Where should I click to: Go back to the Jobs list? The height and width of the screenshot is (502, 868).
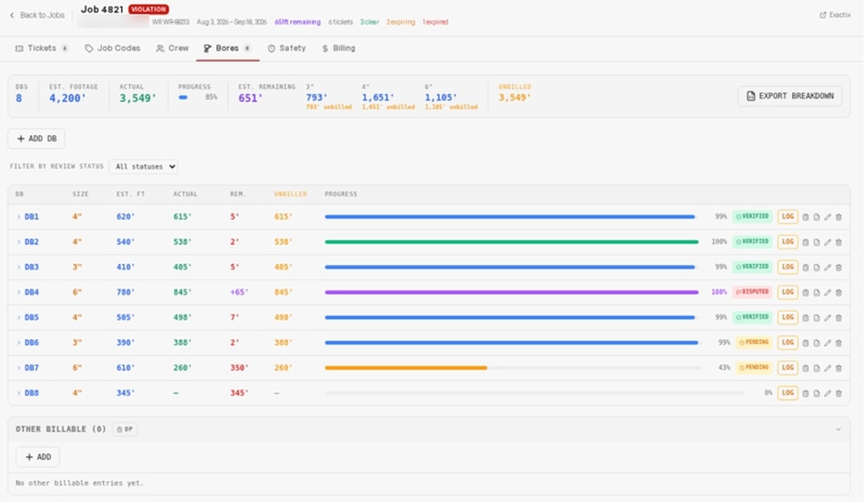tap(37, 15)
